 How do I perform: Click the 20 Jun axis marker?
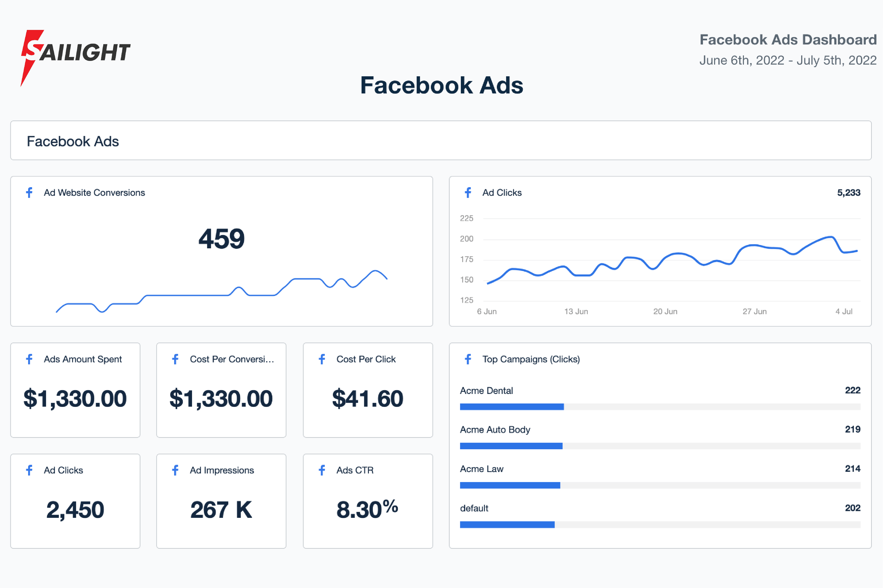coord(665,311)
